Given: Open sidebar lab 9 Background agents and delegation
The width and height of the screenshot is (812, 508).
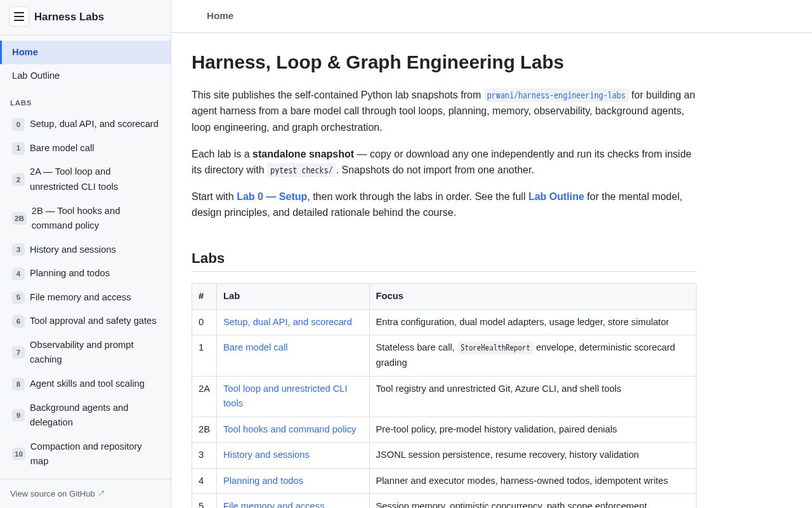Looking at the screenshot, I should (x=86, y=415).
